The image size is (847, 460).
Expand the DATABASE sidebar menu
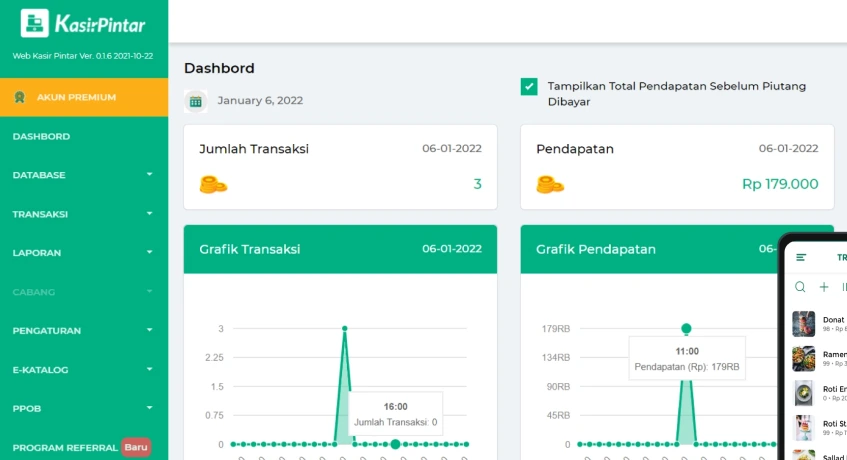[x=84, y=175]
